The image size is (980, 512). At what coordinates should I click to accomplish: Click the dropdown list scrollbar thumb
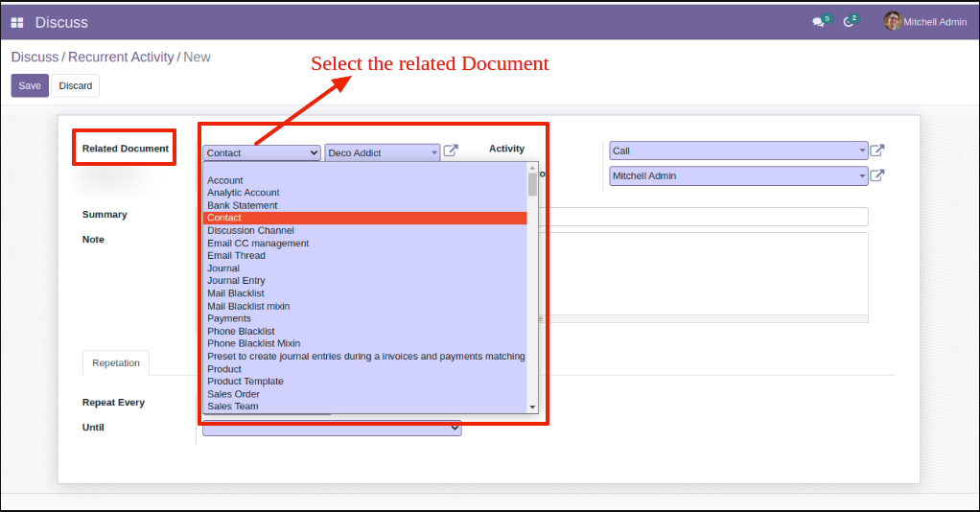point(532,184)
